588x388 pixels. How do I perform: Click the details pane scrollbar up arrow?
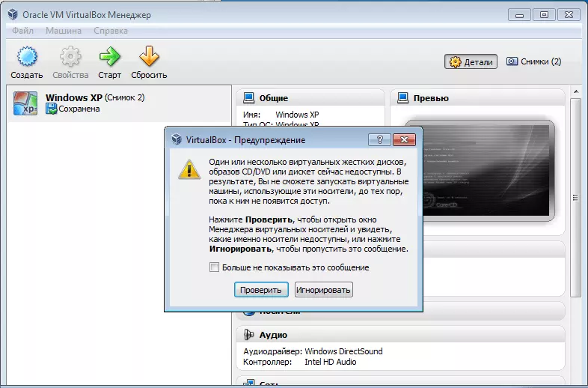(575, 92)
